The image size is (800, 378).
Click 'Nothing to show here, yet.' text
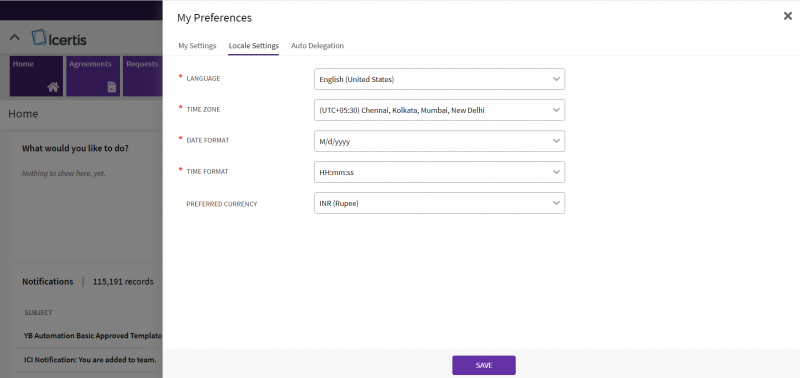[x=64, y=173]
